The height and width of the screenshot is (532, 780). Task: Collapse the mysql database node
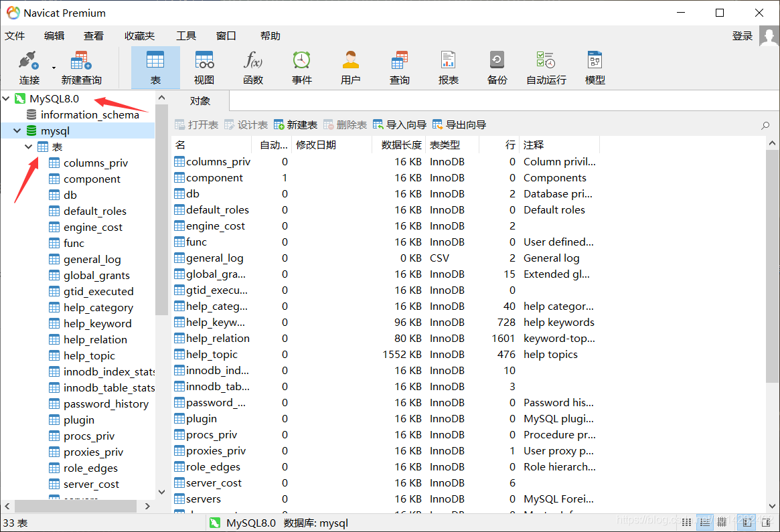pos(17,130)
